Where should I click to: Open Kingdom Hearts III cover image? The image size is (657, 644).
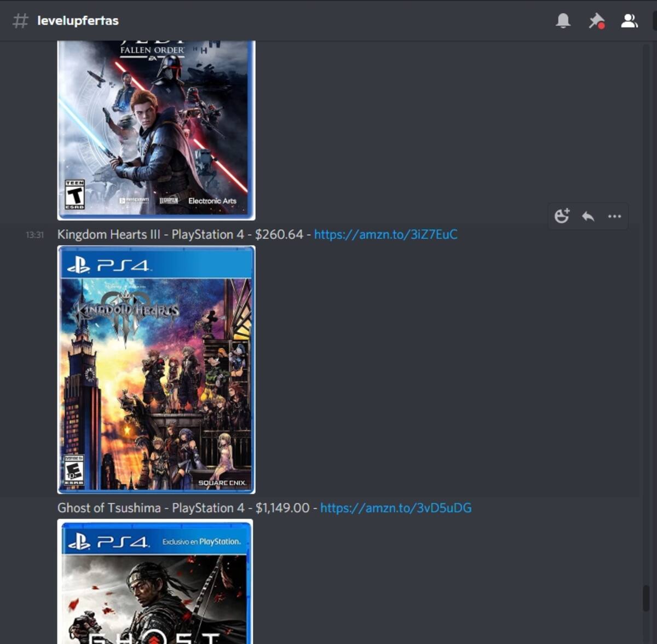[156, 370]
